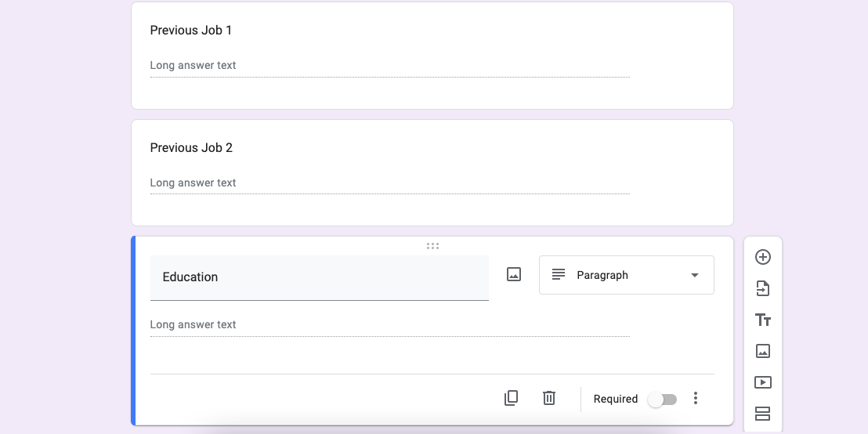Select the Previous Job 1 question title
Image resolution: width=868 pixels, height=434 pixels.
tap(191, 31)
